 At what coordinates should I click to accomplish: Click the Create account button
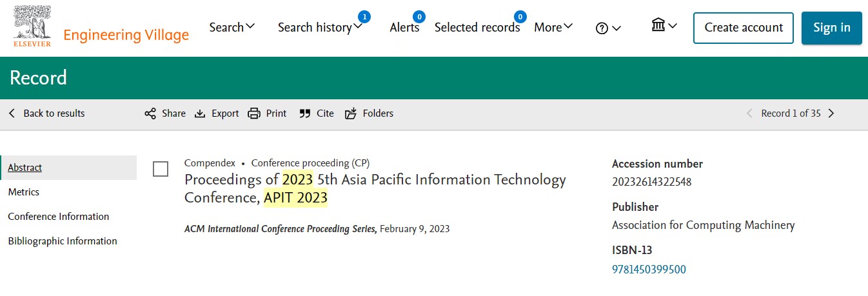tap(744, 28)
